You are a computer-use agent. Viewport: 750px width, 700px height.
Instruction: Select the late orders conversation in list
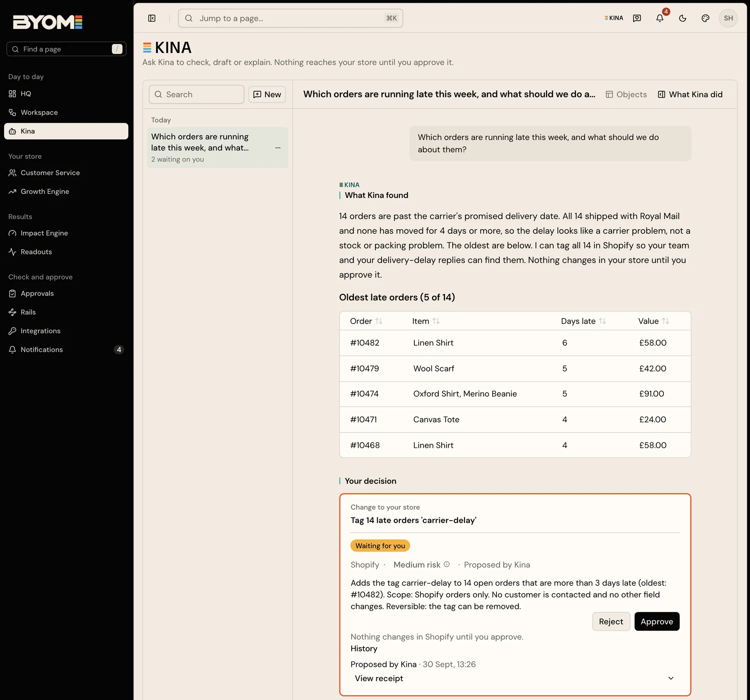(217, 148)
